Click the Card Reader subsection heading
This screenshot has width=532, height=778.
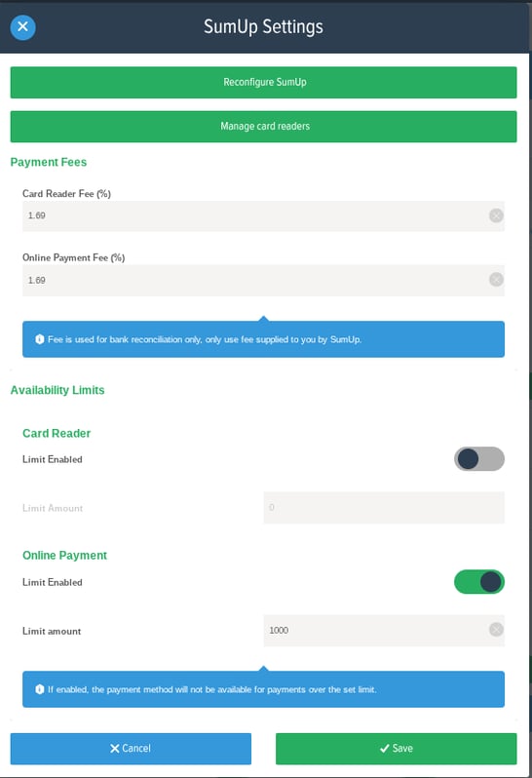click(x=57, y=433)
